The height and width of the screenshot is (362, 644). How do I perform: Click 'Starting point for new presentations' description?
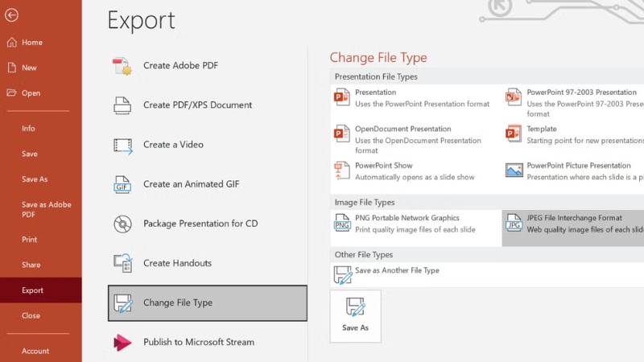[x=585, y=141]
